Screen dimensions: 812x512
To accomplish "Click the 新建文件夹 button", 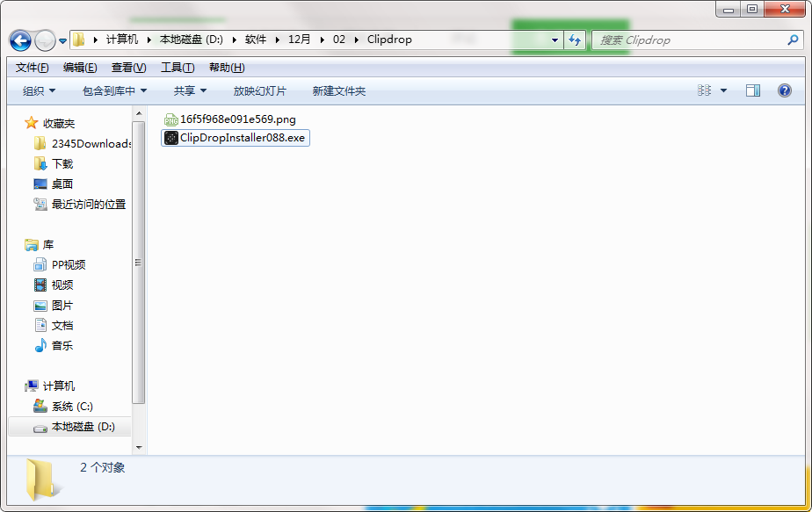I will point(339,91).
